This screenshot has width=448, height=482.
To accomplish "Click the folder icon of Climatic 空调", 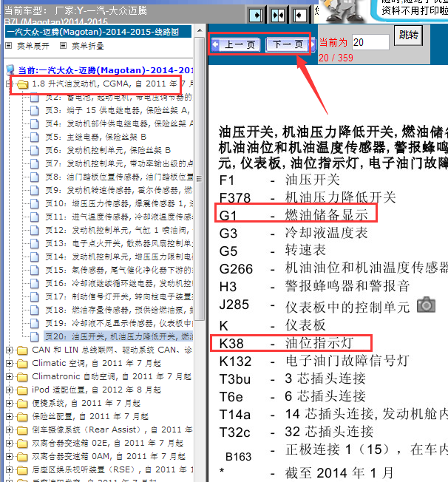I will coord(22,363).
